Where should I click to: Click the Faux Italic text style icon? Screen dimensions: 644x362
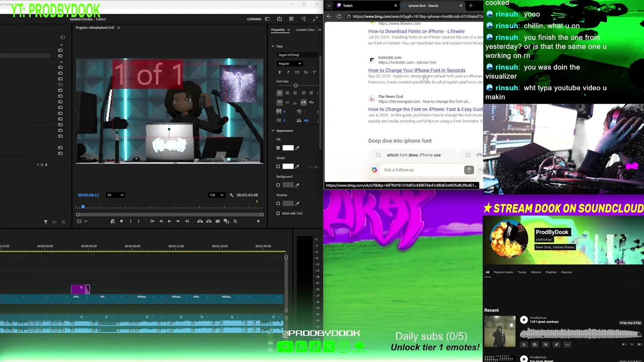coord(288,72)
